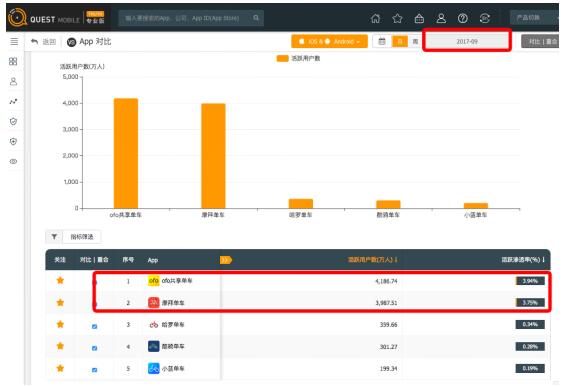This screenshot has width=580, height=386.
Task: Select the monthly 月 period tab
Action: click(399, 41)
